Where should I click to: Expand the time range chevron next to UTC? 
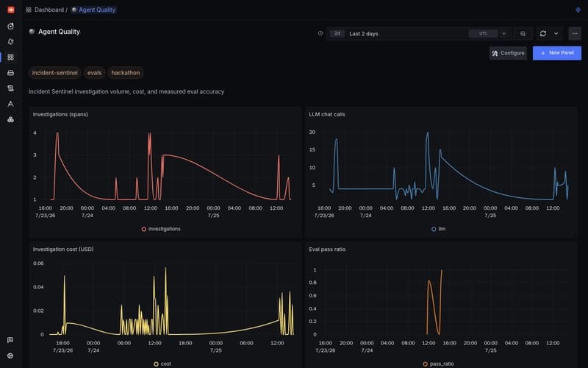503,33
